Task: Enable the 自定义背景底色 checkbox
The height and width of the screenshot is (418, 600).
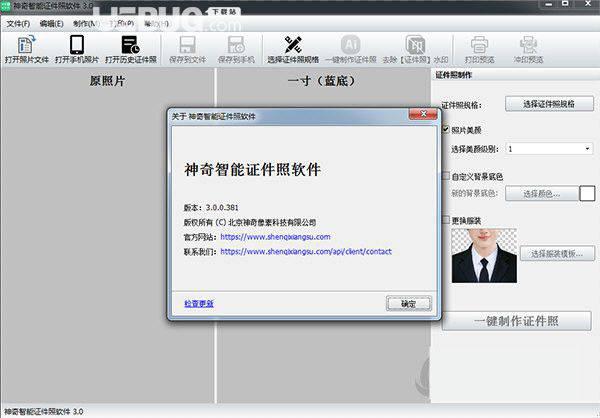Action: pos(445,176)
